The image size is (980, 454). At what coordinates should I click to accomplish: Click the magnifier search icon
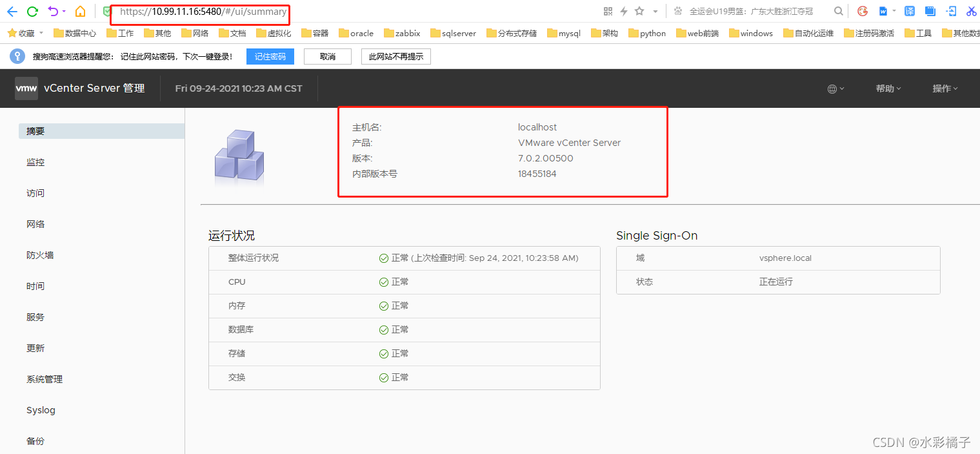pos(838,11)
